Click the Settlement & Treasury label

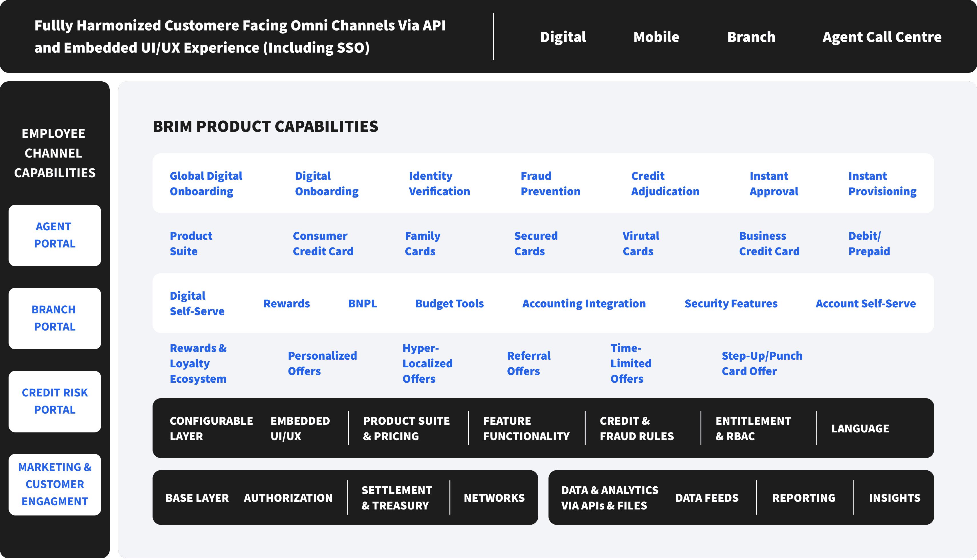click(397, 498)
